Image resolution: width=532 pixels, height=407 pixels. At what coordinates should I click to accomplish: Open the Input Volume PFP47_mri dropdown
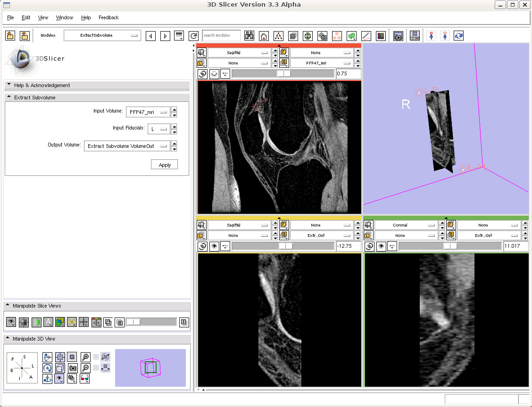coord(148,112)
